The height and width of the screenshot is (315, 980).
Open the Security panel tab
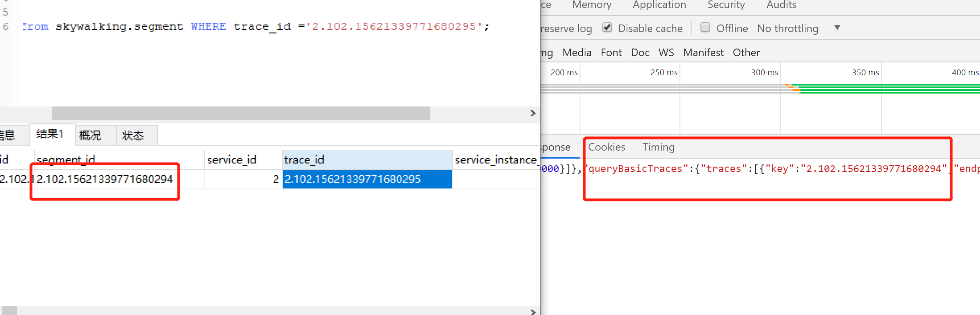(726, 5)
